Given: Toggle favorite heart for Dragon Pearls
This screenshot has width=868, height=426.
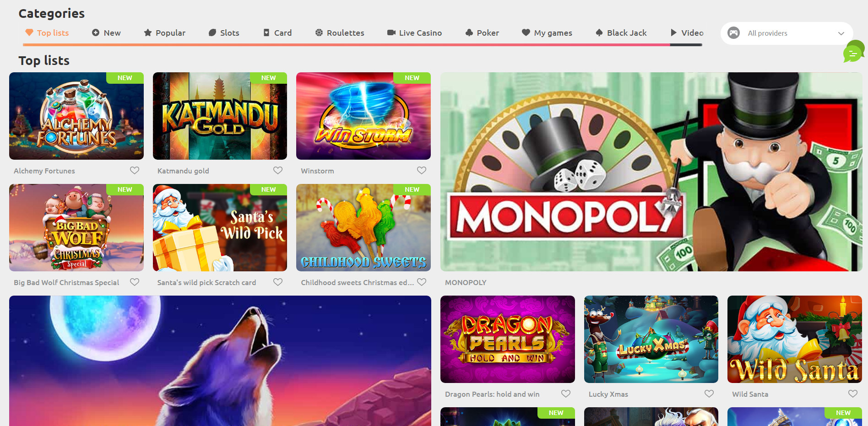Looking at the screenshot, I should pyautogui.click(x=566, y=394).
